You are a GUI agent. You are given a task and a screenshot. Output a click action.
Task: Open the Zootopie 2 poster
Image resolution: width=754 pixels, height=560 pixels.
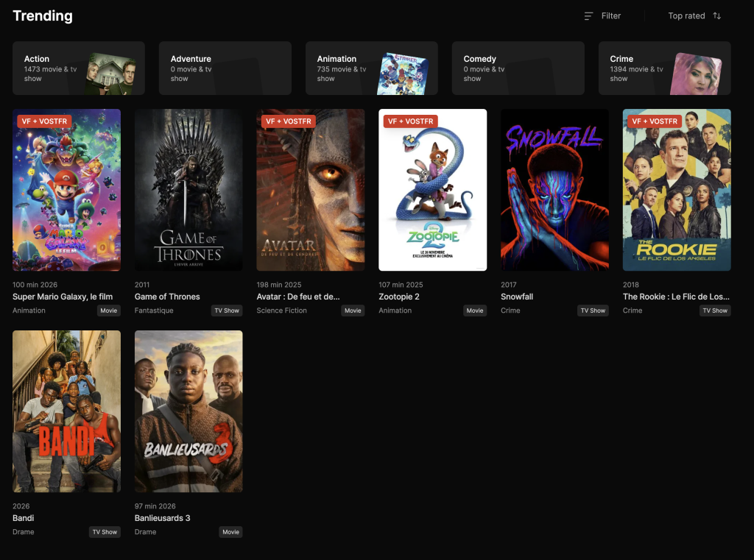pos(433,190)
